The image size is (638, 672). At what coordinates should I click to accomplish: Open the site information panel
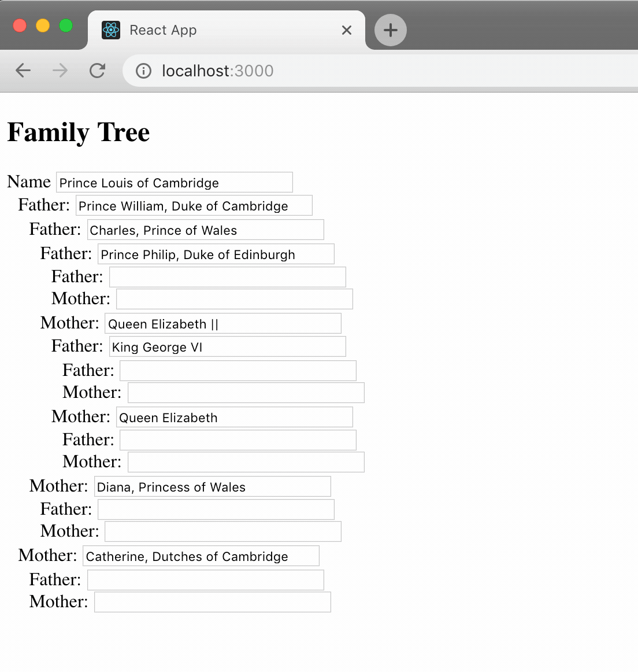pyautogui.click(x=142, y=71)
